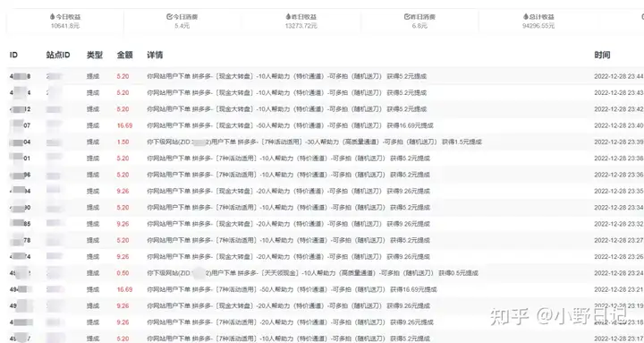
Task: Click 提成 type in the 23:24 row
Action: (x=93, y=273)
